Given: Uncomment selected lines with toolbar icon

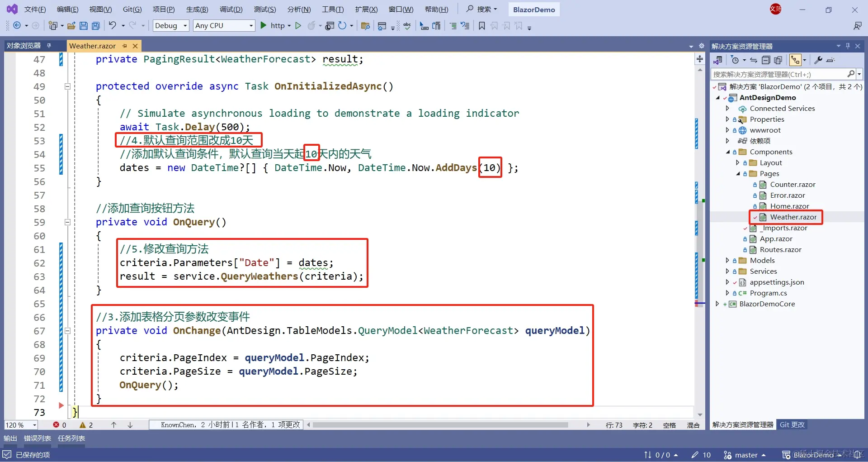Looking at the screenshot, I should 465,26.
